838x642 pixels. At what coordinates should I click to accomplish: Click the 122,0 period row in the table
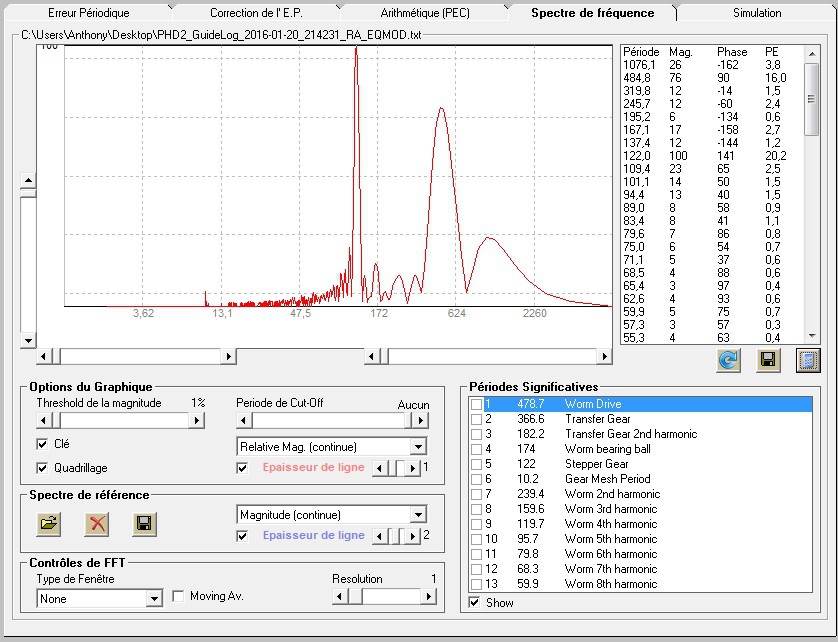[x=712, y=156]
